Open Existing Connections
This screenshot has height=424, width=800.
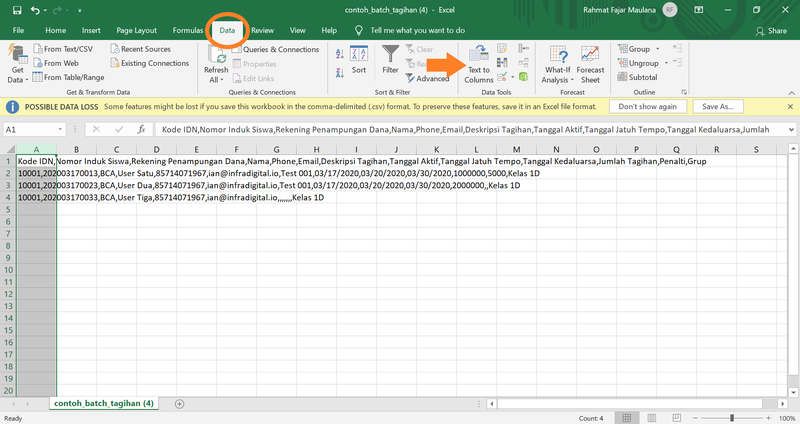[149, 63]
